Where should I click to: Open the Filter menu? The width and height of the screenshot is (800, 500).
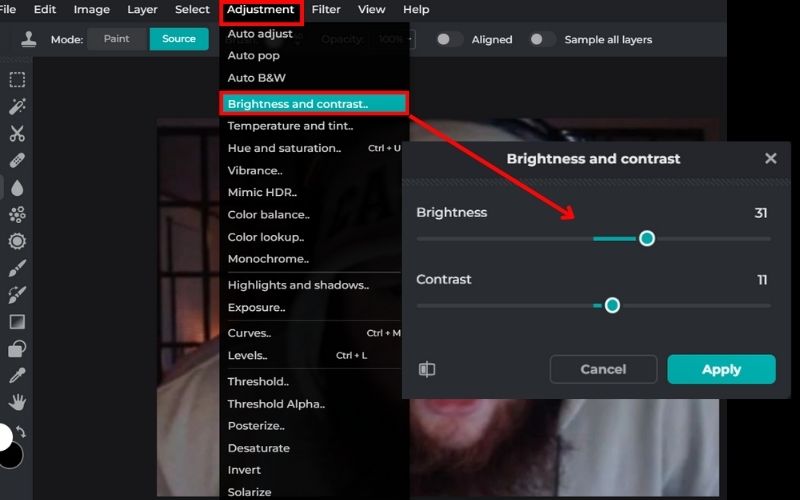coord(326,9)
